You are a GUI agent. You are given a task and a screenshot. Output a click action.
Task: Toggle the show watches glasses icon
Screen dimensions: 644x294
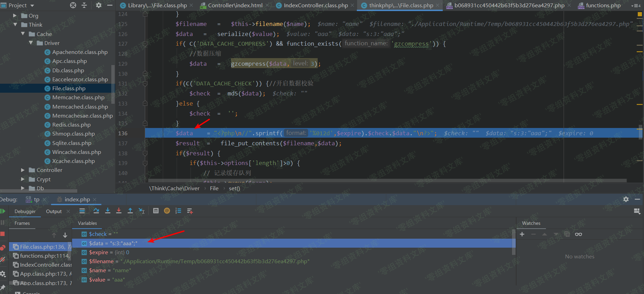click(x=578, y=234)
